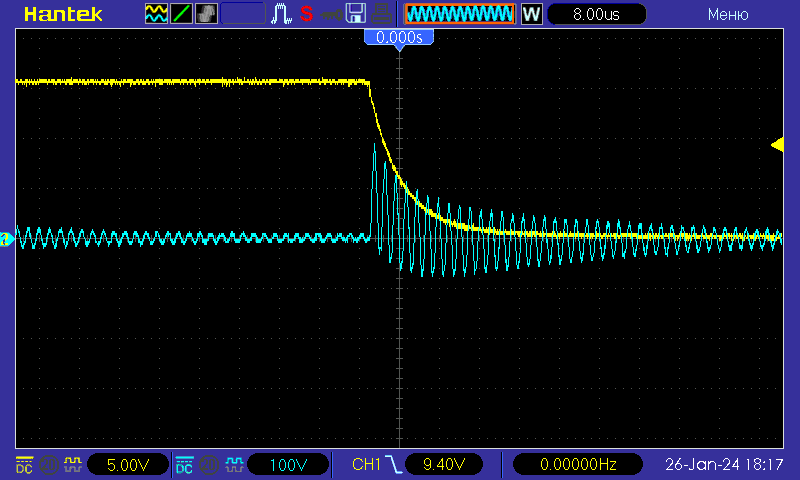This screenshot has height=480, width=800.
Task: Click the yellow CH1 bandwidth limit 20 icon
Action: 49,465
